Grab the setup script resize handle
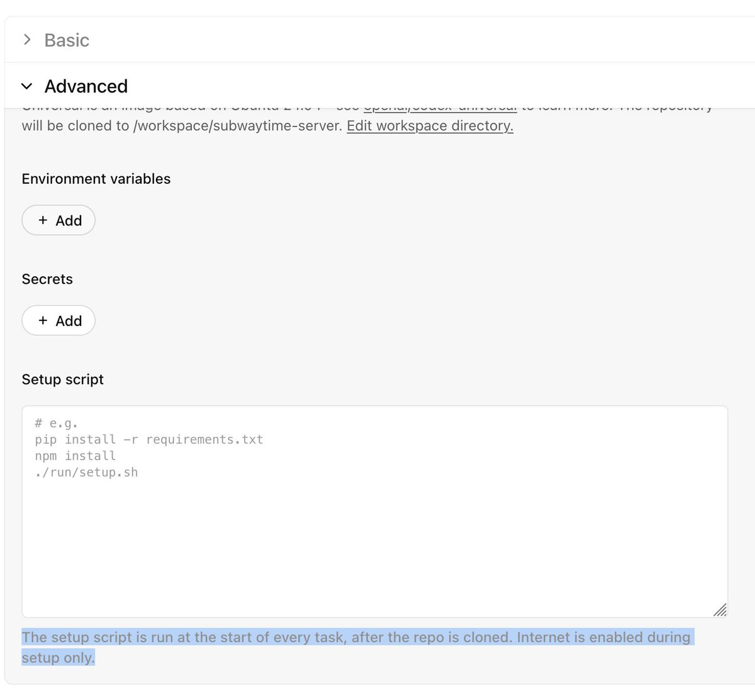The image size is (755, 700). point(720,609)
